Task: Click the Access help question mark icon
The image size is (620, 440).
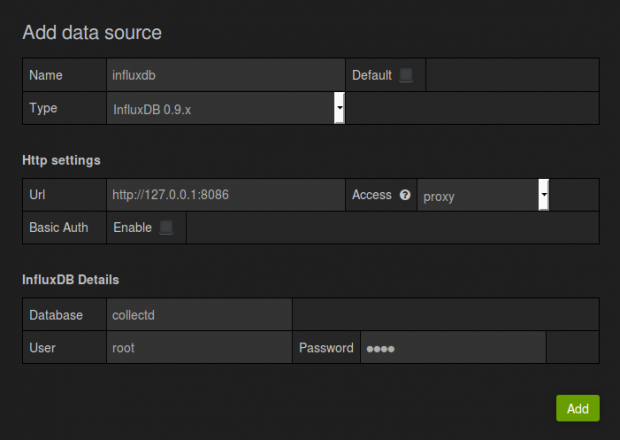Action: click(x=405, y=195)
